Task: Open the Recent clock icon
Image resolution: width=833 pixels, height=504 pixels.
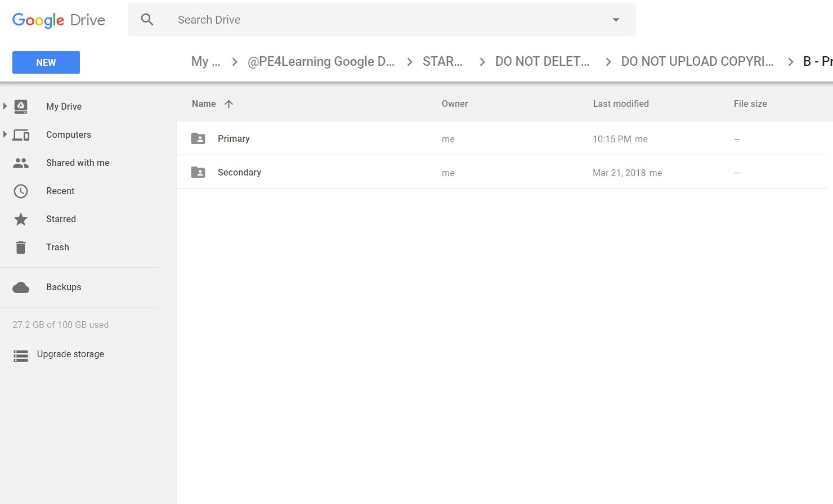Action: [x=21, y=191]
